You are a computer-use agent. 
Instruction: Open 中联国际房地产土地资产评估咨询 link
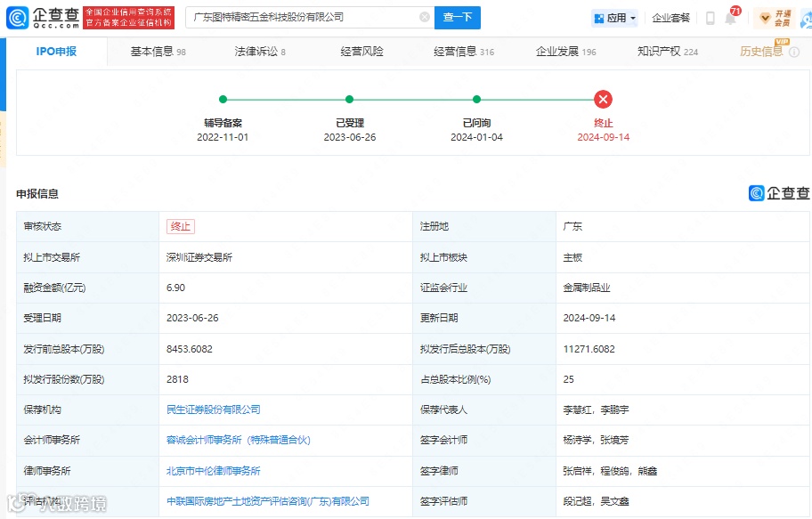tap(268, 501)
